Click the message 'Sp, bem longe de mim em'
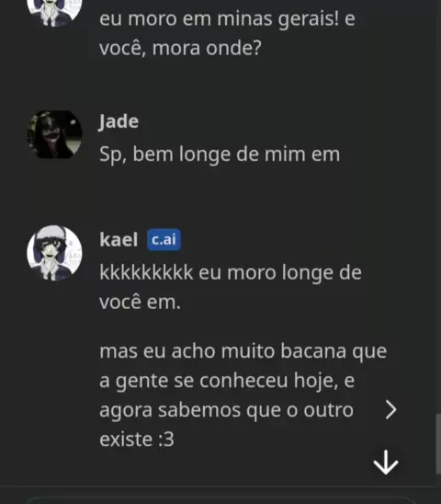This screenshot has height=504, width=441. point(220,155)
